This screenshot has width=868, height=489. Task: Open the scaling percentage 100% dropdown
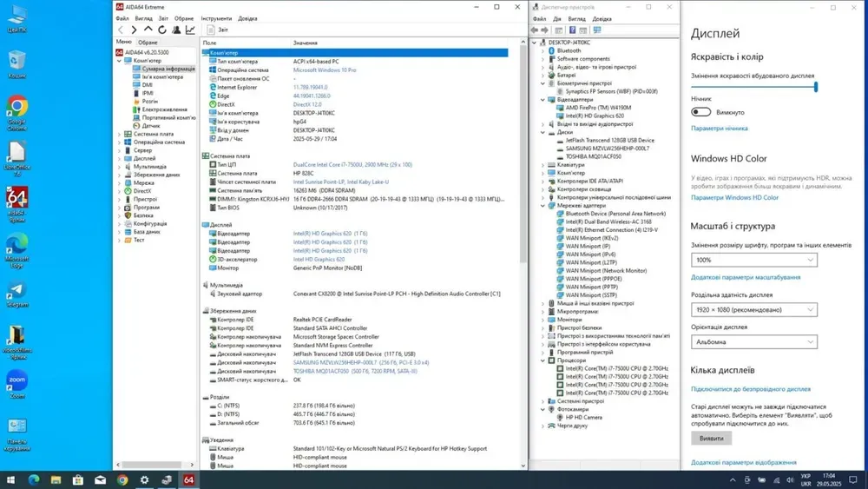(x=753, y=260)
